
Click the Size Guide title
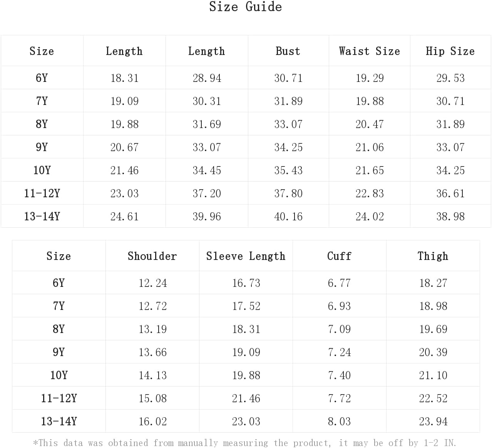(x=246, y=7)
